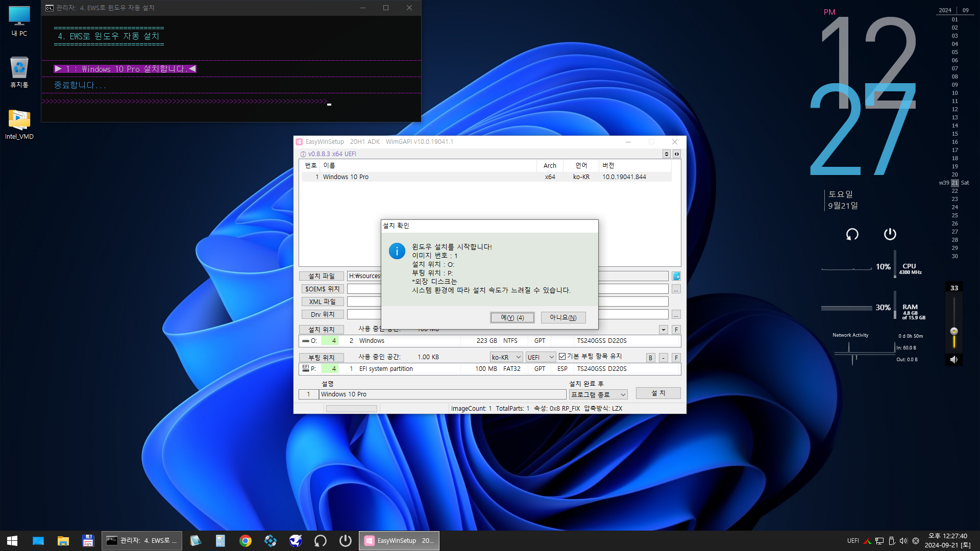Viewport: 980px width, 551px height.
Task: Open the calculator icon in taskbar
Action: point(220,541)
